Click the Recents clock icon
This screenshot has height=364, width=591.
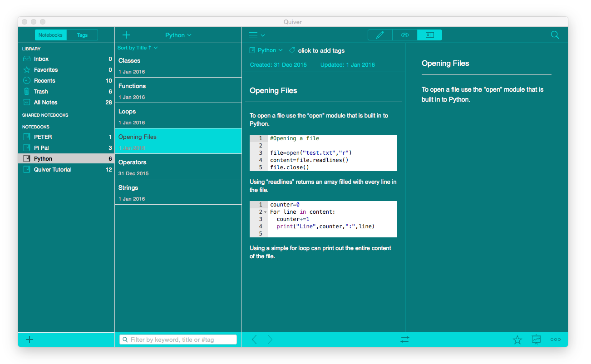(x=27, y=81)
